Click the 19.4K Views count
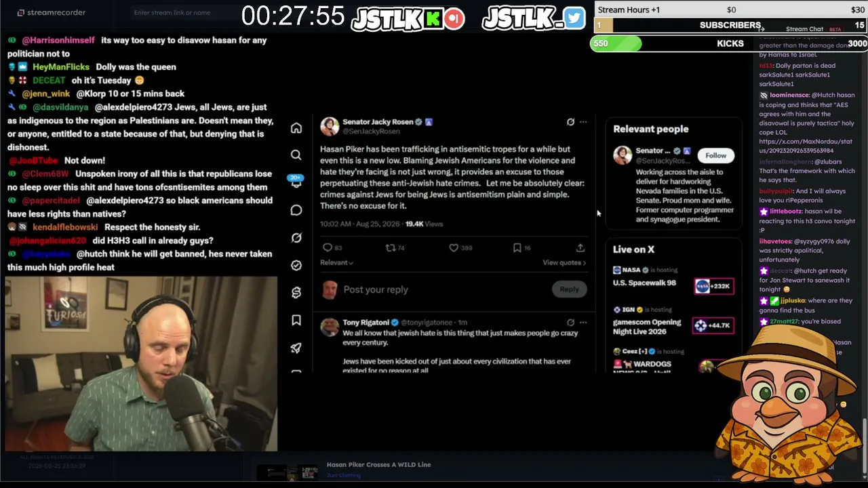The image size is (868, 488). point(424,224)
